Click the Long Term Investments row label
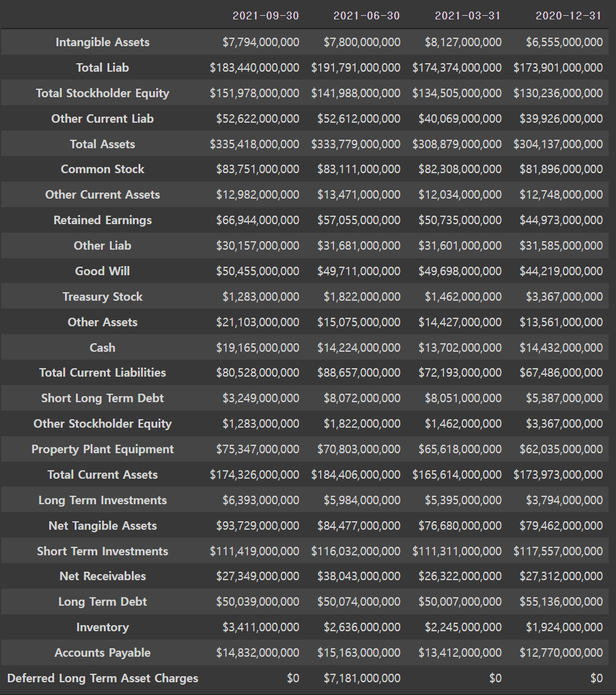Image resolution: width=616 pixels, height=695 pixels. pyautogui.click(x=103, y=500)
